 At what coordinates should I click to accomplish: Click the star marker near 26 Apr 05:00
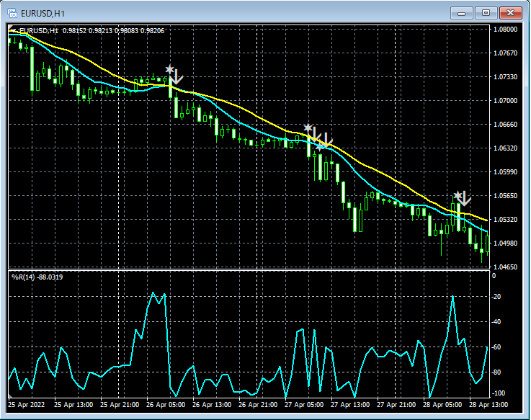point(169,69)
